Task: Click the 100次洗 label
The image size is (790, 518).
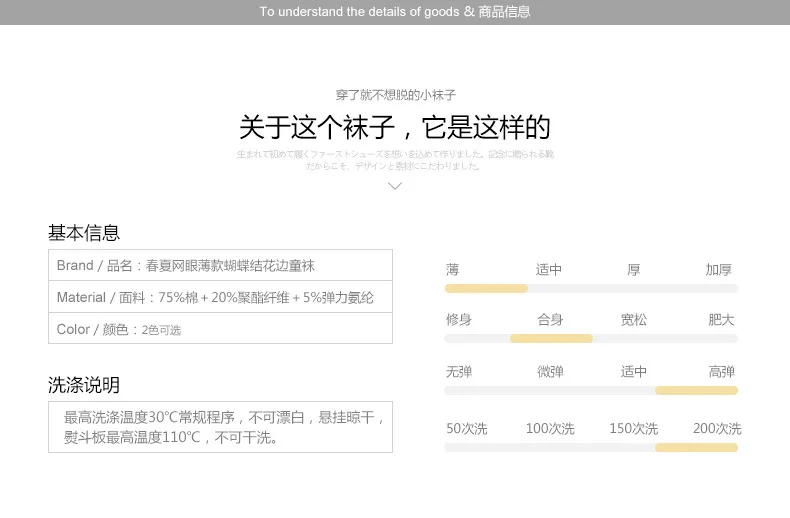Action: [550, 429]
